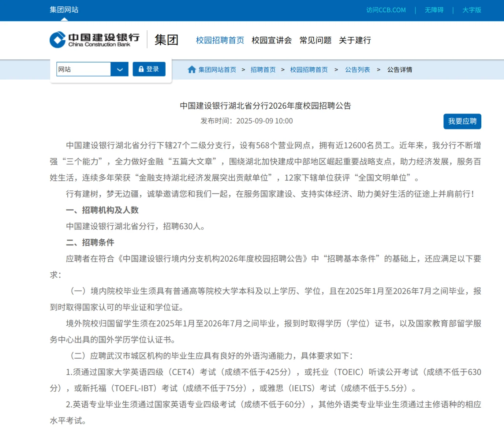Screen dimensions: 504x430
Task: Open the 网站 dropdown arrow
Action: (119, 69)
